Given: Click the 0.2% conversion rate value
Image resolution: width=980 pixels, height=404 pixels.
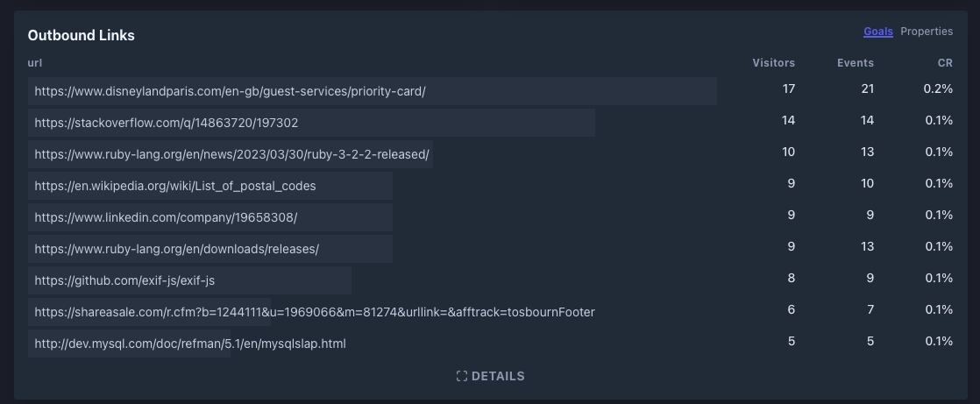Looking at the screenshot, I should coord(938,89).
